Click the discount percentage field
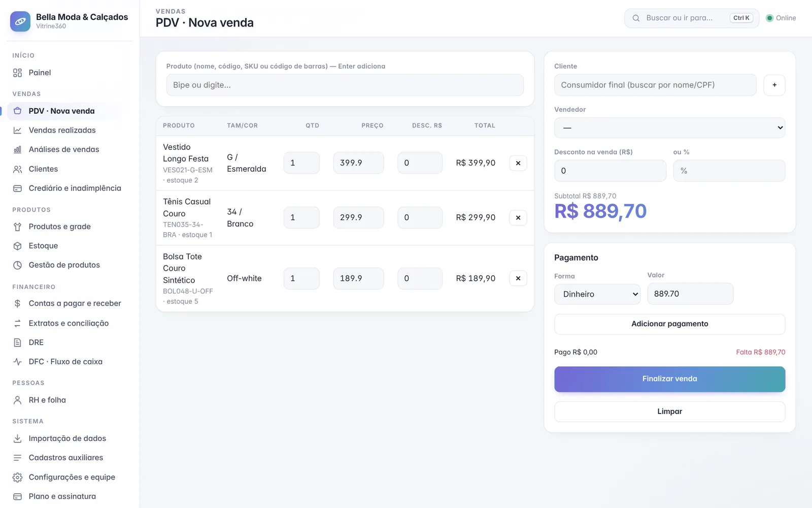Screen dimensions: 812x508 [x=729, y=171]
